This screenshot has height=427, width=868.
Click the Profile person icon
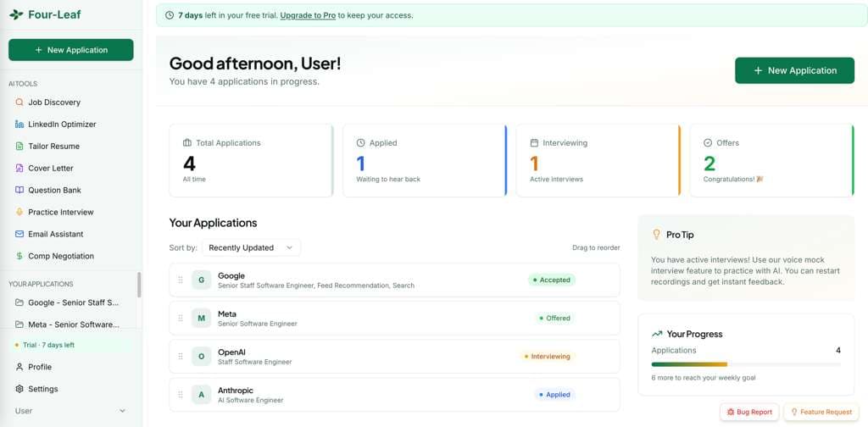(19, 367)
